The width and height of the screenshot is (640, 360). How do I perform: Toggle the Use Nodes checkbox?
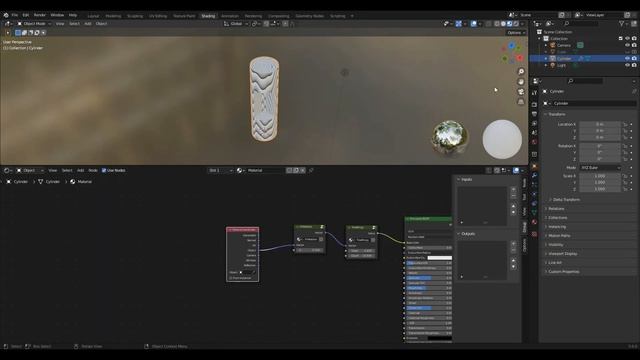104,170
